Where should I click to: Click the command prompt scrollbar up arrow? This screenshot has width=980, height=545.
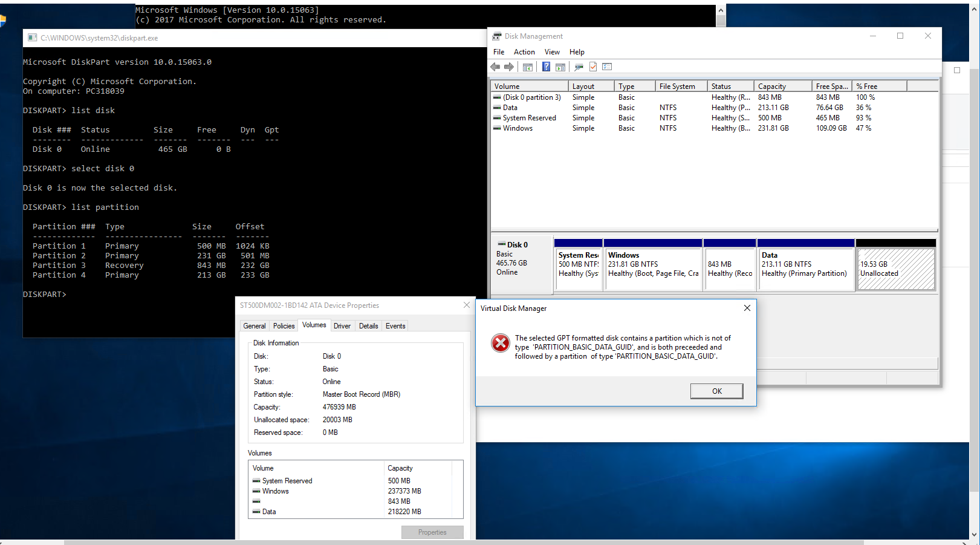coord(721,10)
